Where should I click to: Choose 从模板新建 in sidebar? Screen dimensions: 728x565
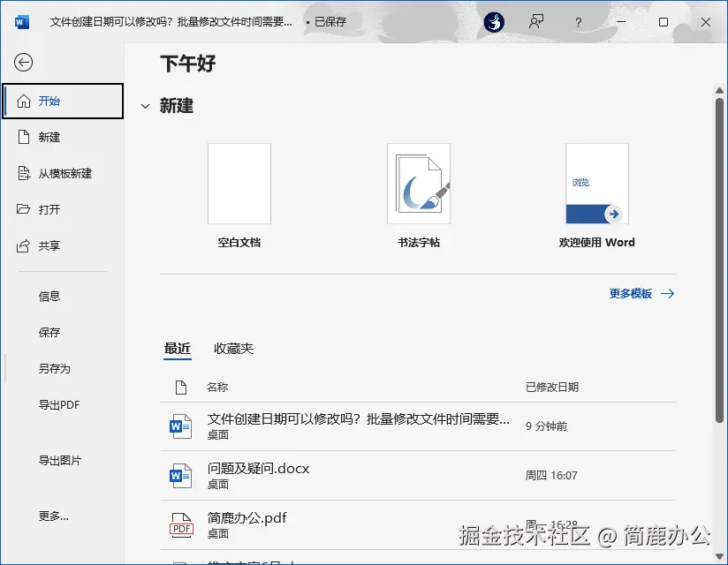coord(63,174)
